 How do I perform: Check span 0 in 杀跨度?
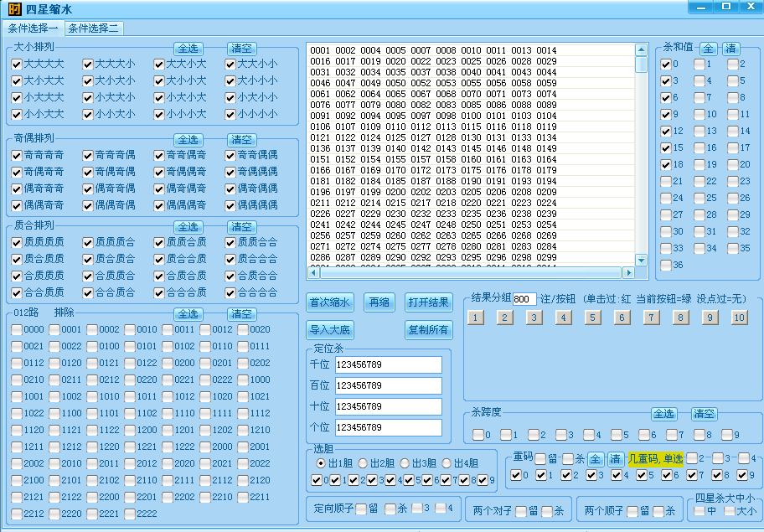point(478,435)
